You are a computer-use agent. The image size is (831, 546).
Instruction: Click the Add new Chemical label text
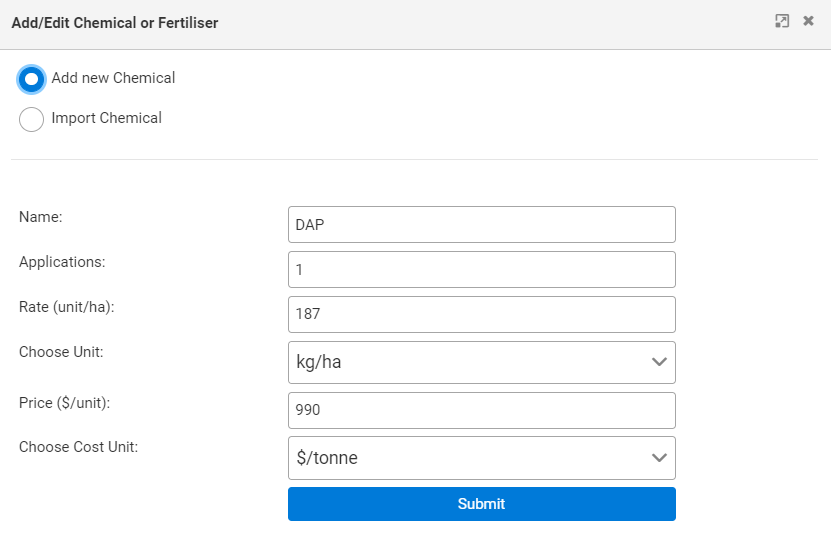[x=113, y=78]
